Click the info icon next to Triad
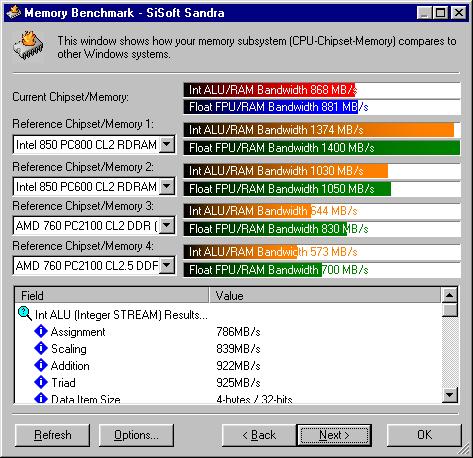 point(41,382)
